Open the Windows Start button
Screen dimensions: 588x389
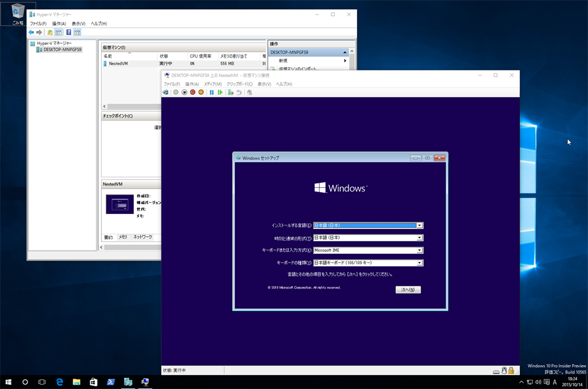[x=8, y=382]
